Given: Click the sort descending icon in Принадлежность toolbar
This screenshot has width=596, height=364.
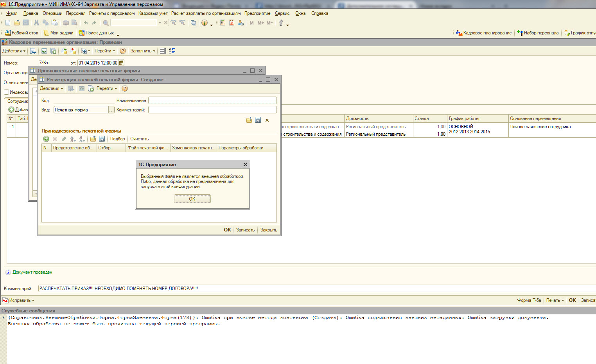Looking at the screenshot, I should pos(82,139).
